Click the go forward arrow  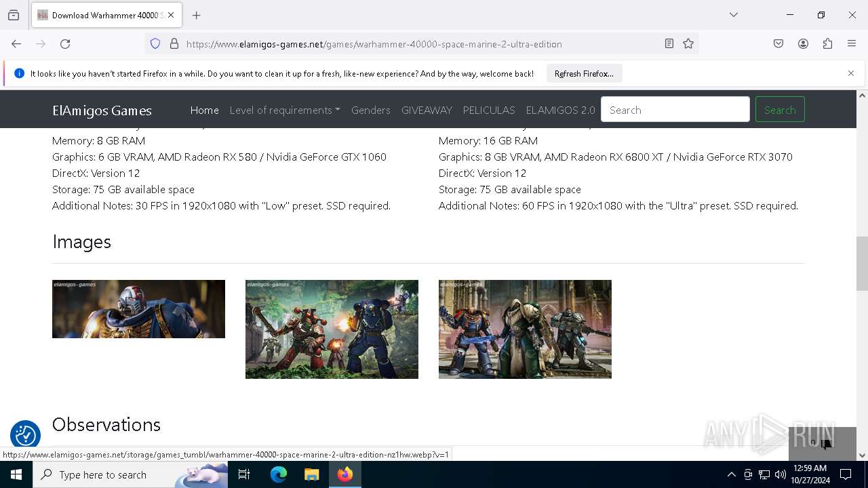tap(41, 44)
